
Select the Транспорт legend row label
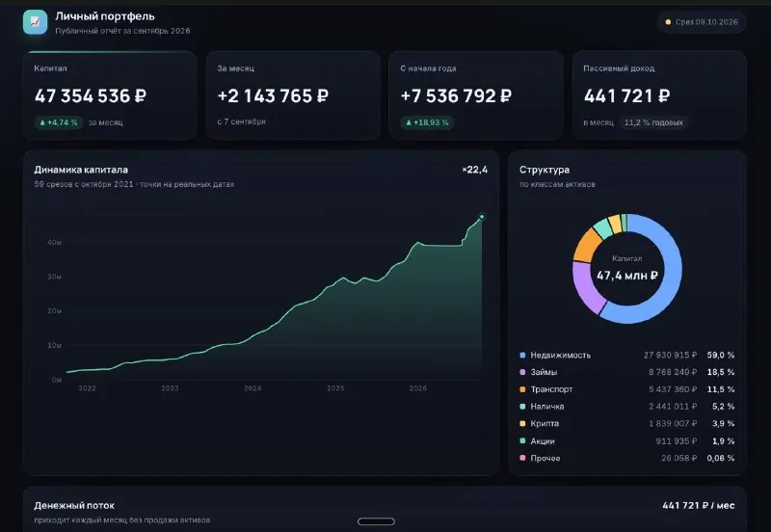[x=551, y=389]
